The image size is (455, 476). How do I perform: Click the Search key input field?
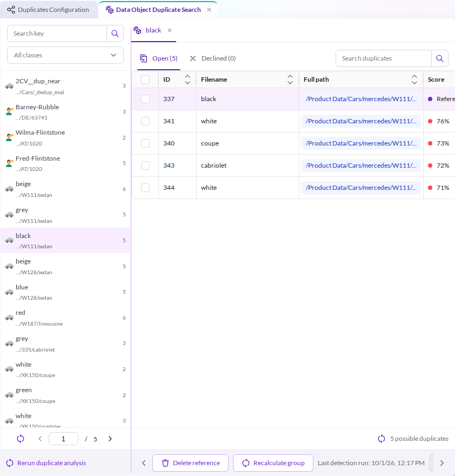[57, 34]
